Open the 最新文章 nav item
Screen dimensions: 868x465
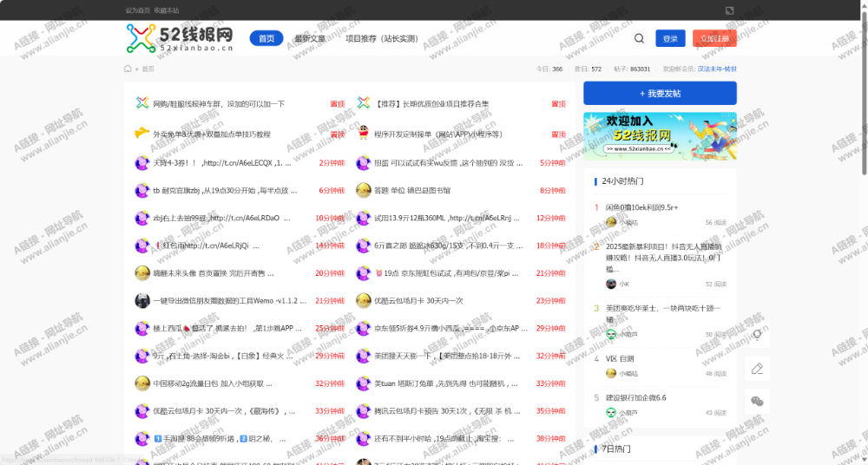310,38
